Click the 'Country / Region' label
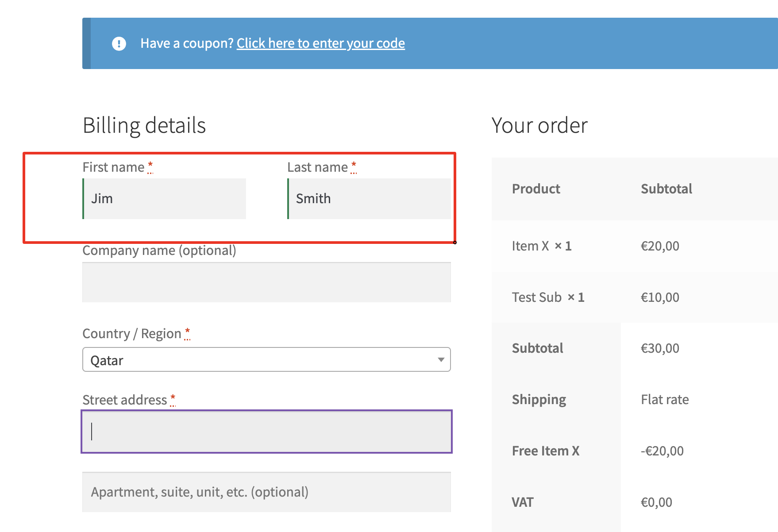 [x=132, y=334]
